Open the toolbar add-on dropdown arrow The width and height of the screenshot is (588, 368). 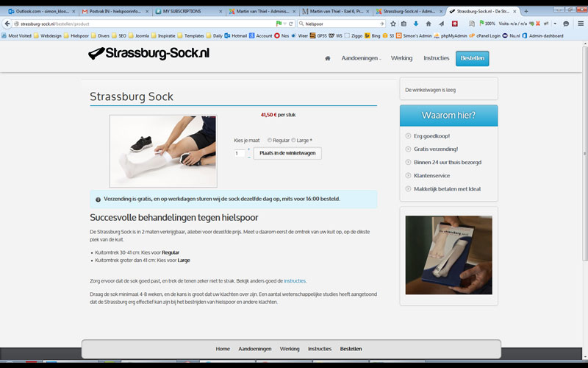tap(555, 24)
